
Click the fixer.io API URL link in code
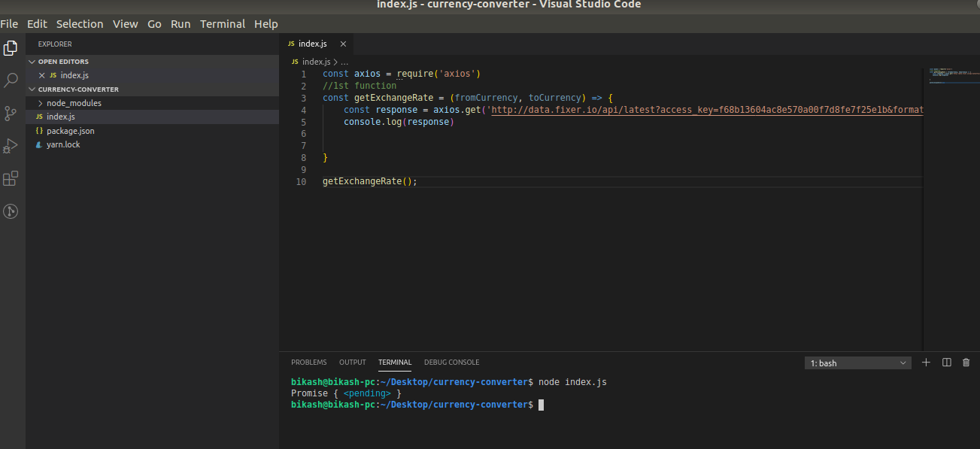pos(707,110)
